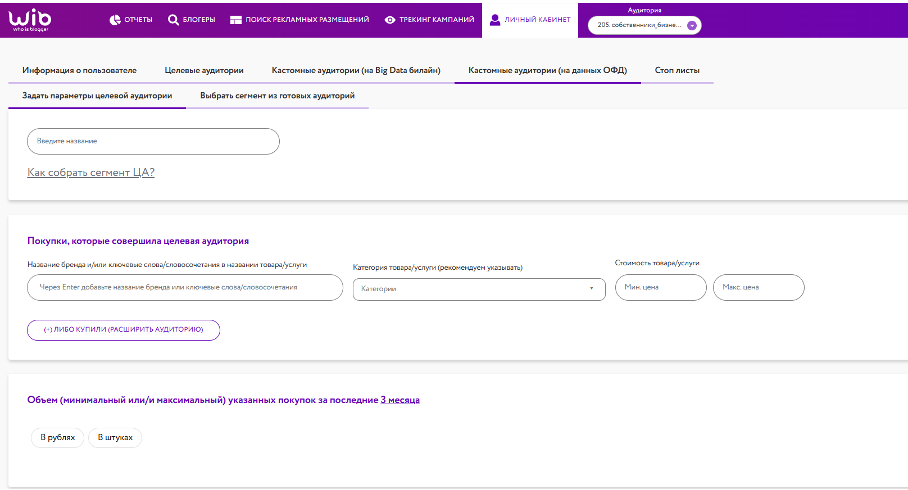The width and height of the screenshot is (908, 490).
Task: Click the Как собрать сегмент ЦА? link
Action: click(91, 173)
